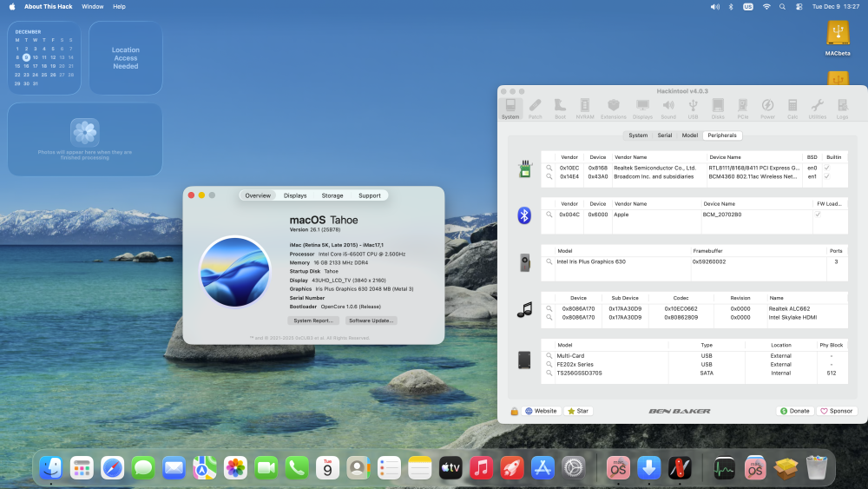Click the lock icon in Hackintool footer
Viewport: 868px width, 489px height.
514,411
